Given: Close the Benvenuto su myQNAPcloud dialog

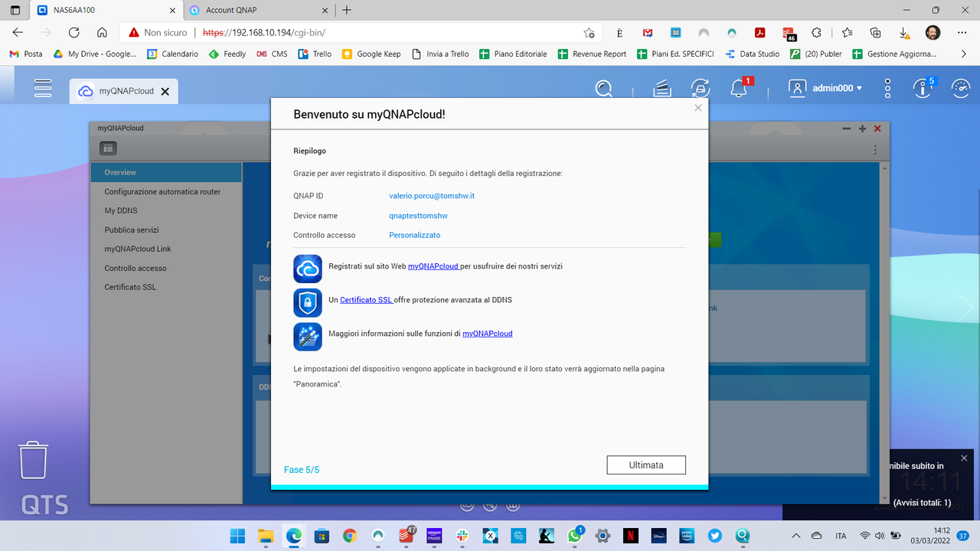Looking at the screenshot, I should click(697, 108).
